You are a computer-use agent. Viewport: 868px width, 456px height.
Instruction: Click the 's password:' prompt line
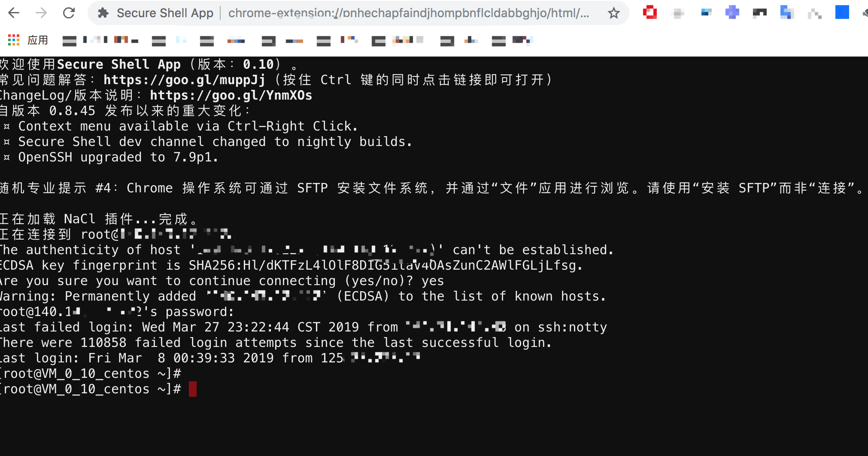pyautogui.click(x=117, y=312)
